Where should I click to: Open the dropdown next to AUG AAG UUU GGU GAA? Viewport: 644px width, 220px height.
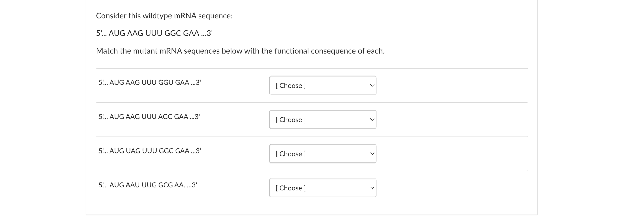pos(323,85)
